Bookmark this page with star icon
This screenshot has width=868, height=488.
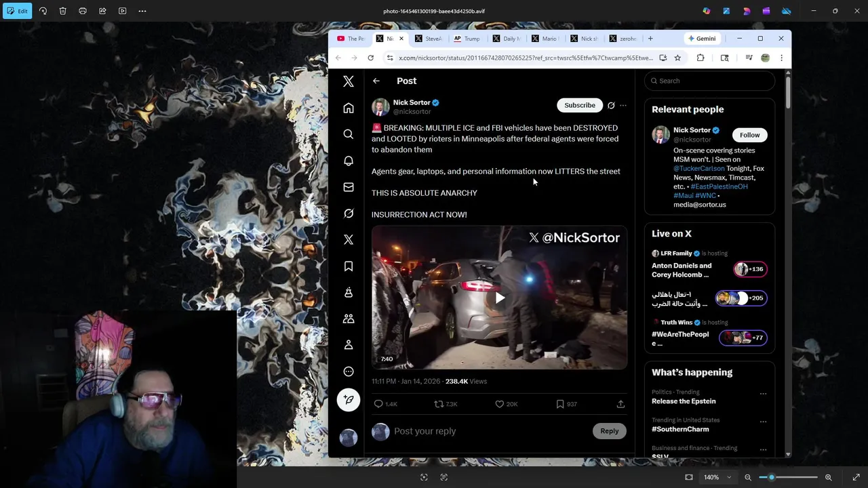677,58
